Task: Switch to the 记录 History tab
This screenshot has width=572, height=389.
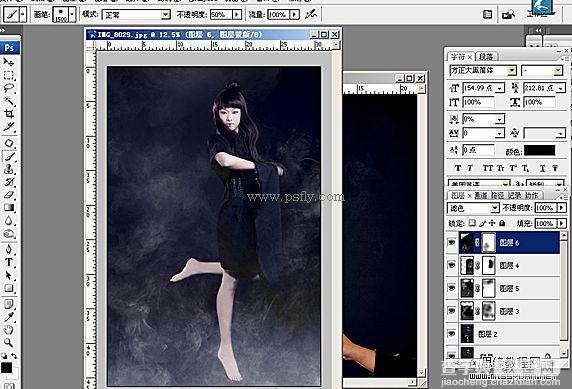Action: (x=515, y=196)
